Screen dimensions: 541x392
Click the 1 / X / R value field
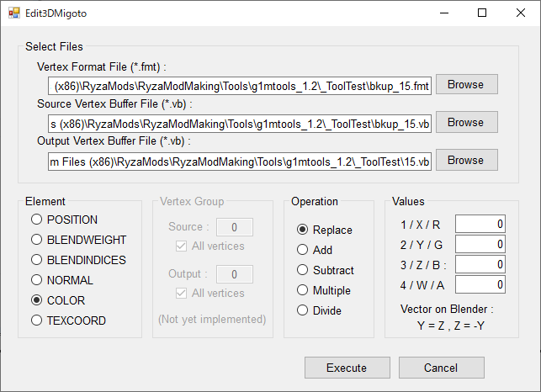[x=480, y=224]
